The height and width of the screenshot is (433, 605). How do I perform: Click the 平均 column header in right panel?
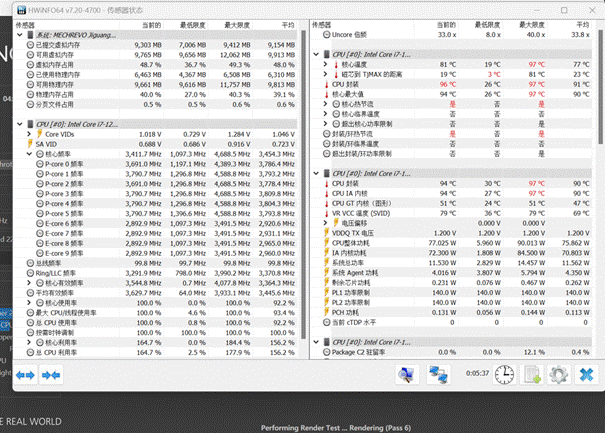[581, 22]
